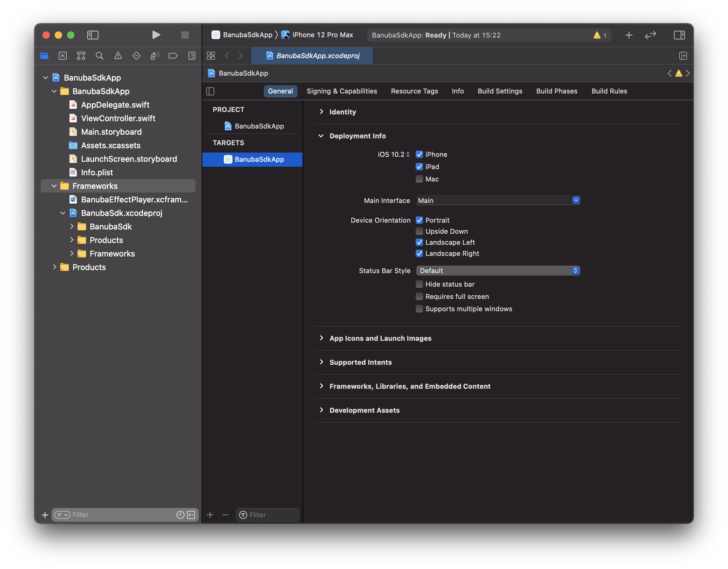Expand Supported Intents section

(321, 362)
